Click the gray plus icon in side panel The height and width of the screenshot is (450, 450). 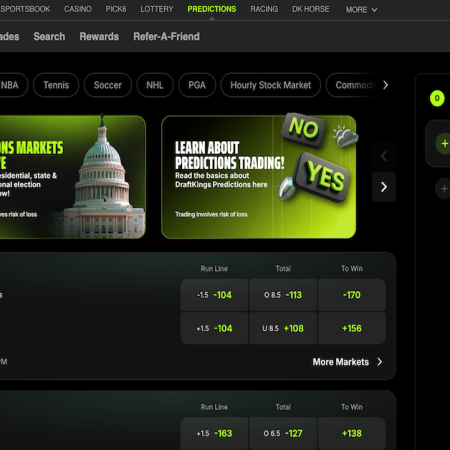click(x=443, y=189)
